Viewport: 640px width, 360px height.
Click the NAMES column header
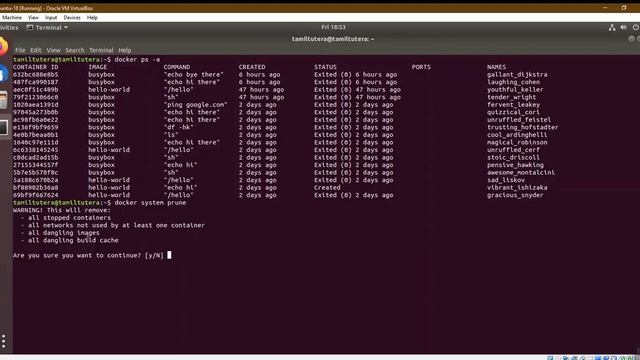click(496, 67)
